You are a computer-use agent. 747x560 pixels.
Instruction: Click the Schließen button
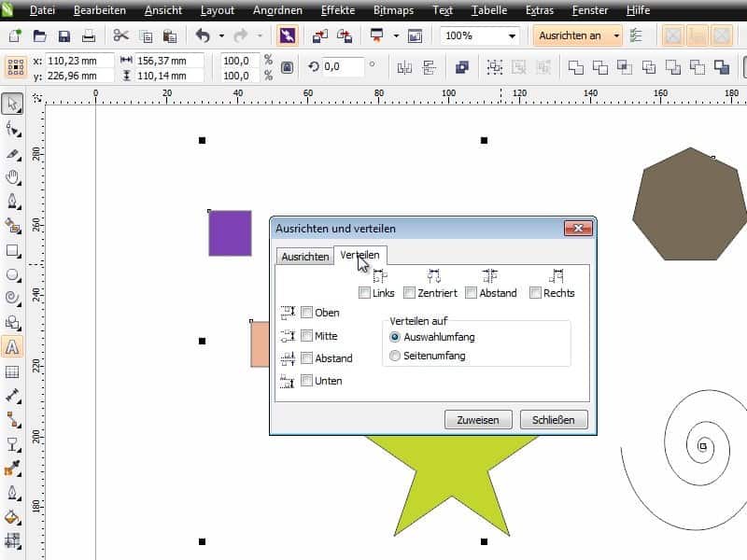click(x=554, y=419)
